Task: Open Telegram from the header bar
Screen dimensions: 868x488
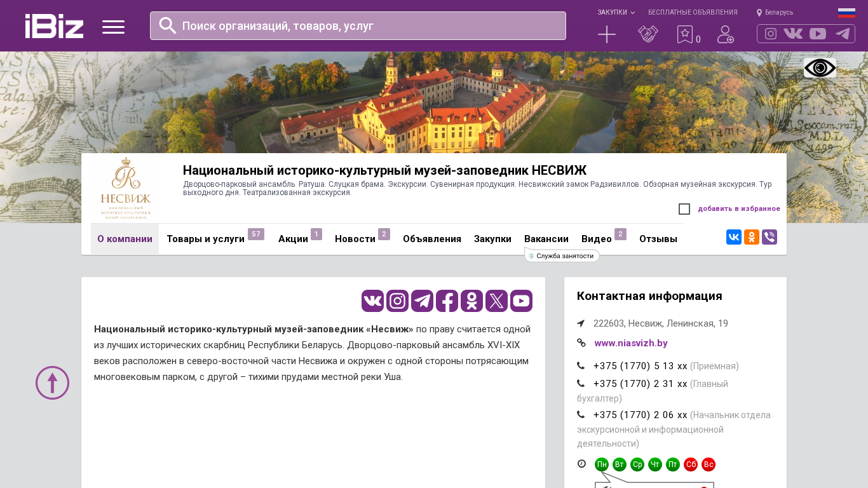Action: coord(843,34)
